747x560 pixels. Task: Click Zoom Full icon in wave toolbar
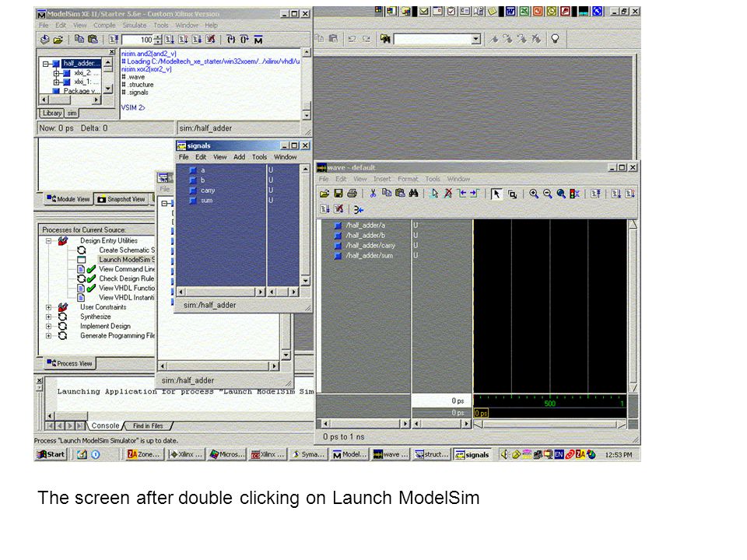point(561,194)
